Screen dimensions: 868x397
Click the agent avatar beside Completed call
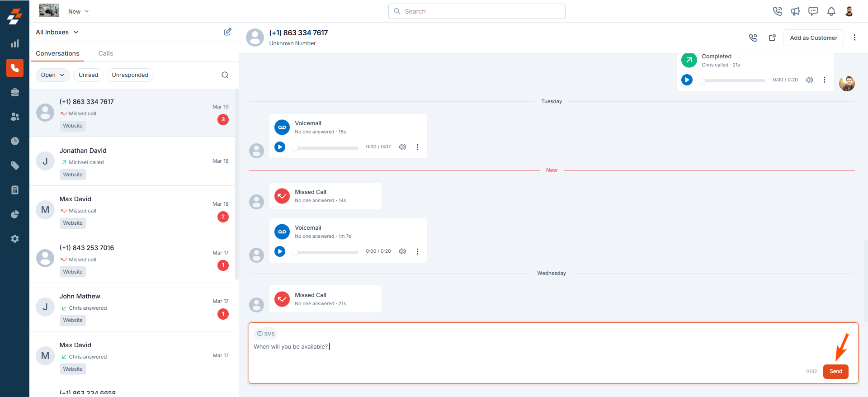(x=847, y=83)
